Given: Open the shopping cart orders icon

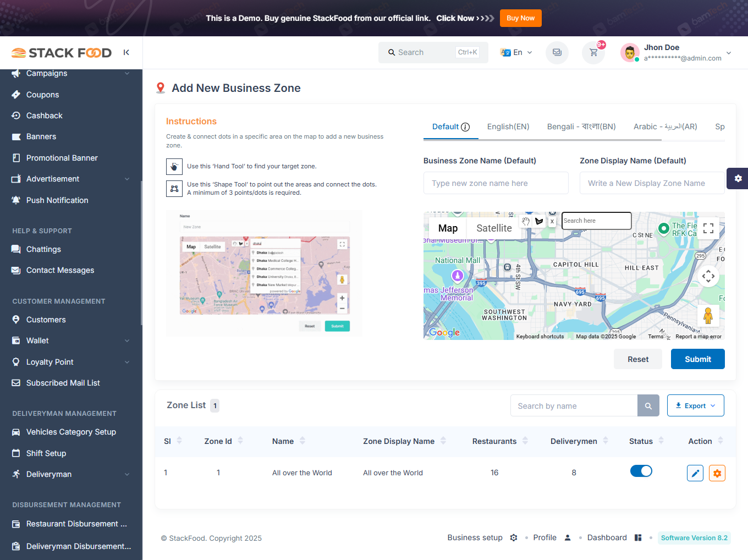Looking at the screenshot, I should (x=593, y=52).
